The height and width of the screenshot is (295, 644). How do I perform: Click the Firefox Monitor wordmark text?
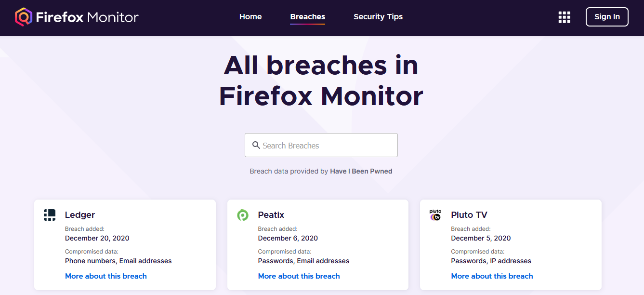coord(87,17)
